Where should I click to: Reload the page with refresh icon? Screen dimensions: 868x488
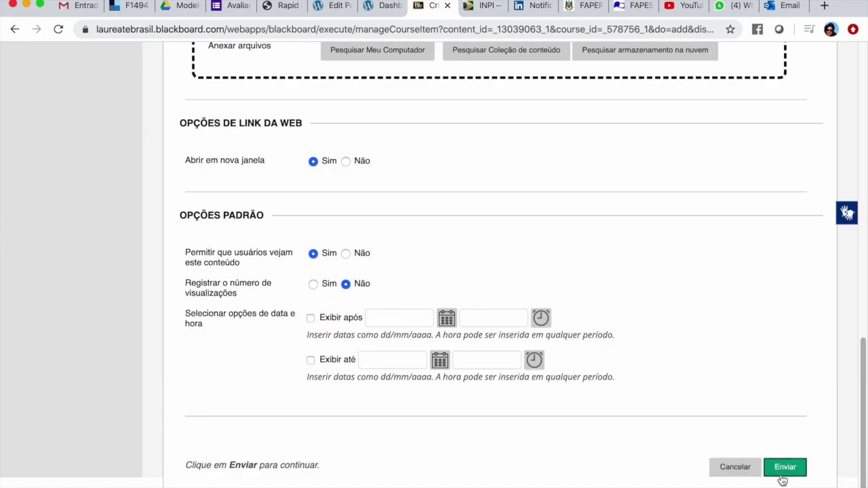(58, 29)
